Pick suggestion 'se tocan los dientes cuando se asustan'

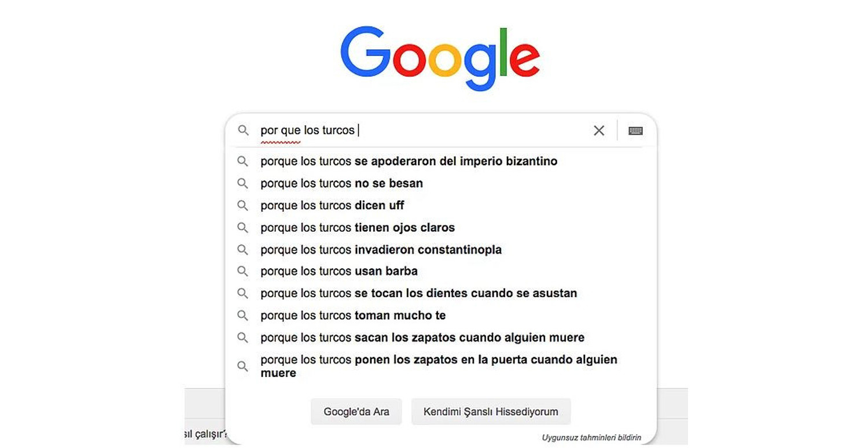pyautogui.click(x=418, y=293)
